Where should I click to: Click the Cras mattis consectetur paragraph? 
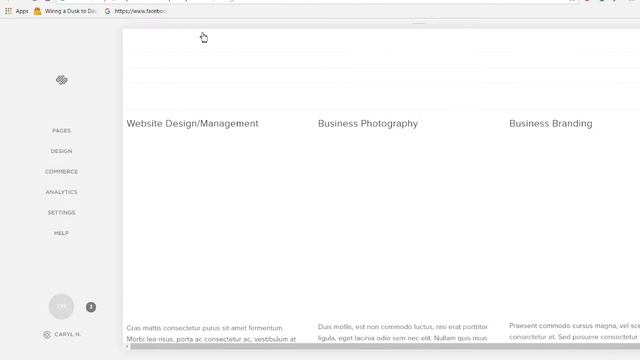click(211, 333)
